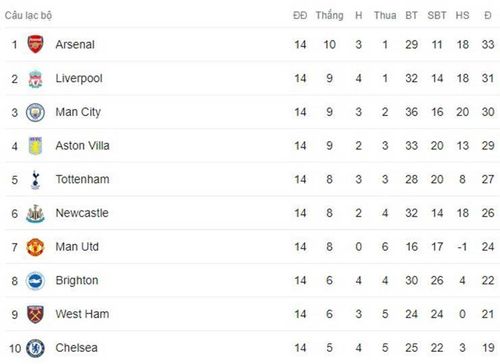Image resolution: width=500 pixels, height=364 pixels.
Task: Click Arsenal's 33 points value
Action: point(488,44)
